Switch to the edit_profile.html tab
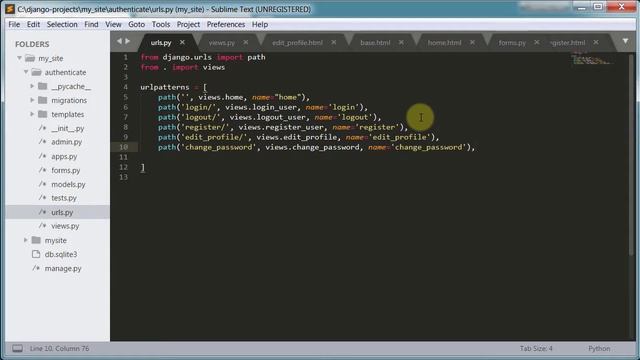Viewport: 640px width, 360px height. click(297, 42)
